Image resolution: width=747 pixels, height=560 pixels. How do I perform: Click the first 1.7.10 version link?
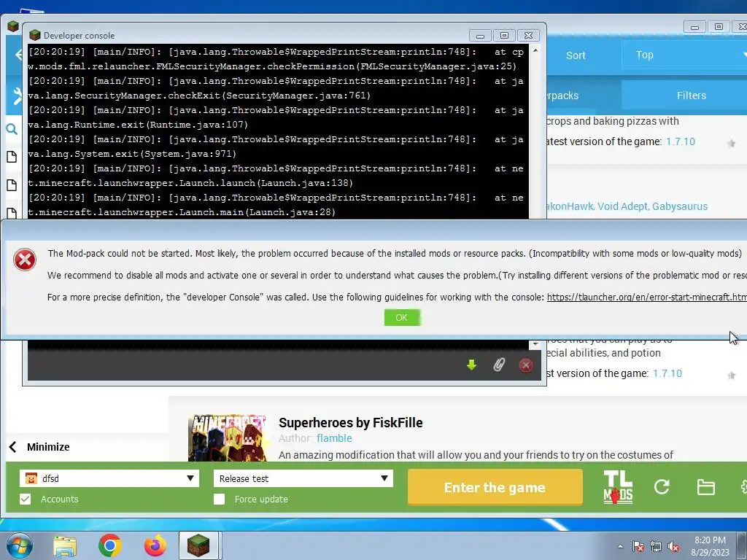681,141
